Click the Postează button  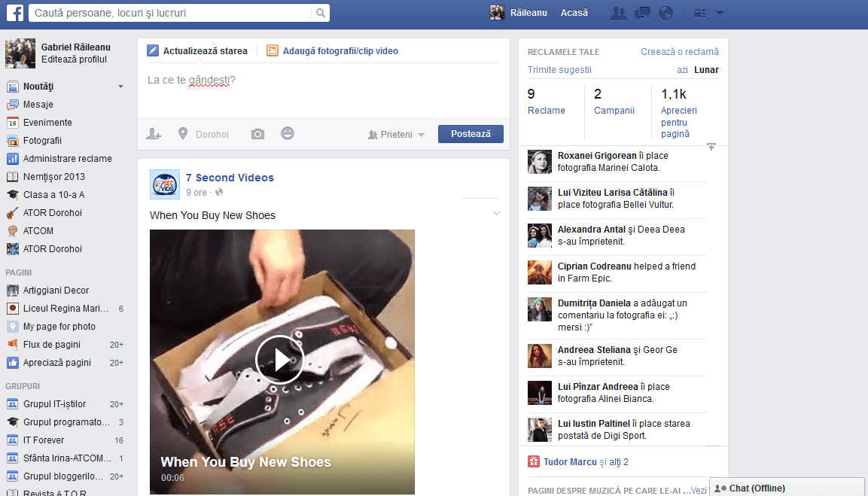tap(471, 134)
